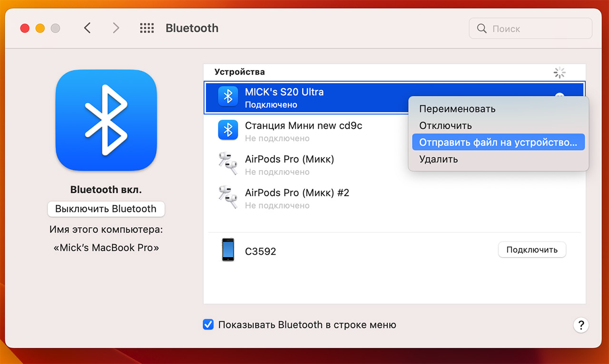Click the MICK's S20 Ultra Bluetooth icon
The width and height of the screenshot is (609, 364).
pos(228,96)
